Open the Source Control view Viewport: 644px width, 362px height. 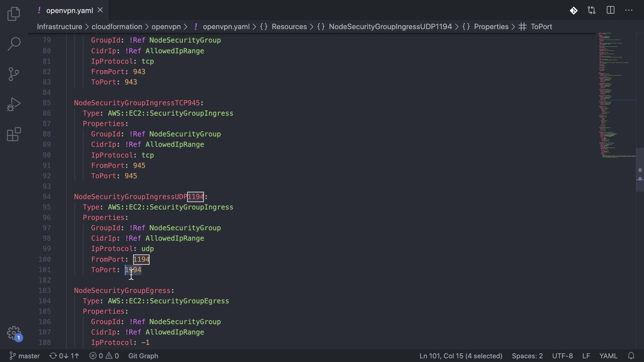click(x=14, y=74)
